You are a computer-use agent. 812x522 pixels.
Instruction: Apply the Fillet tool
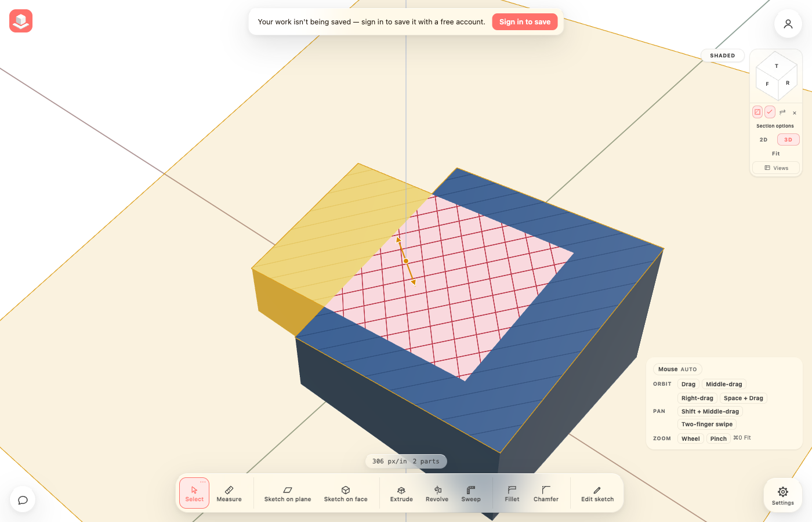pyautogui.click(x=512, y=494)
